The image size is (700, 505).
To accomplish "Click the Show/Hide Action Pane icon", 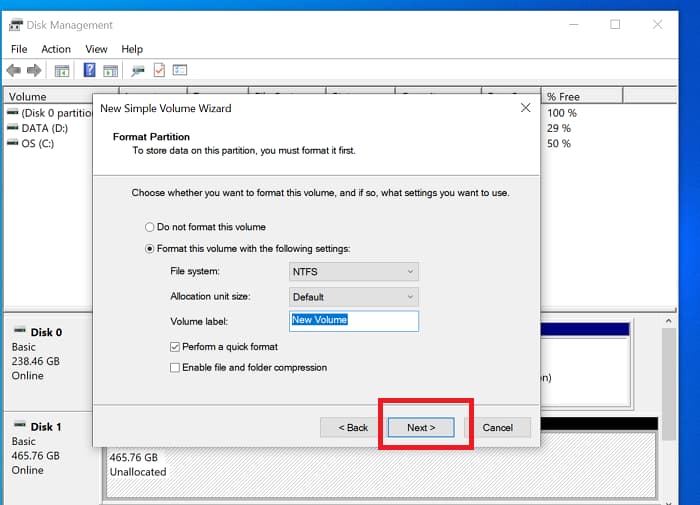I will pos(110,71).
